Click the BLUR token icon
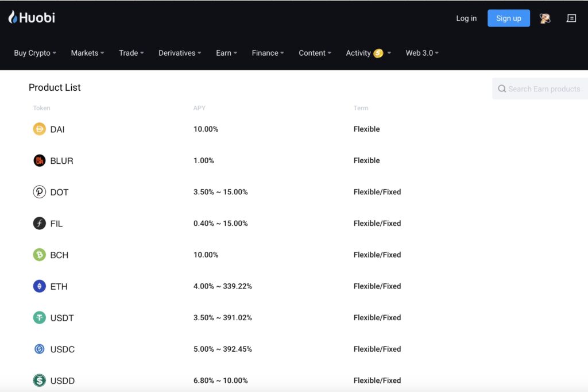The height and width of the screenshot is (392, 588). click(x=40, y=160)
